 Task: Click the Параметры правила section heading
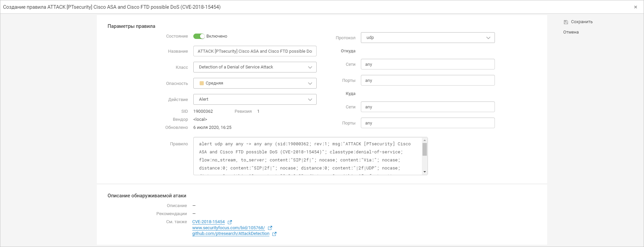pyautogui.click(x=131, y=26)
